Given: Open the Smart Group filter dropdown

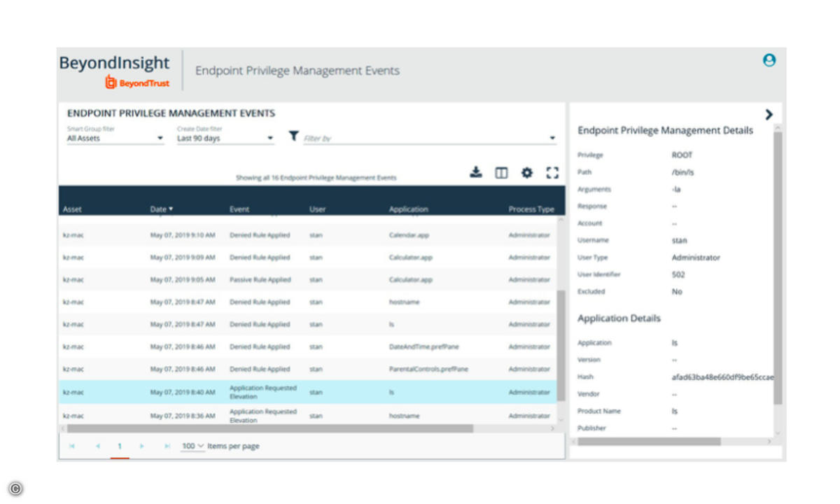Looking at the screenshot, I should pyautogui.click(x=115, y=139).
